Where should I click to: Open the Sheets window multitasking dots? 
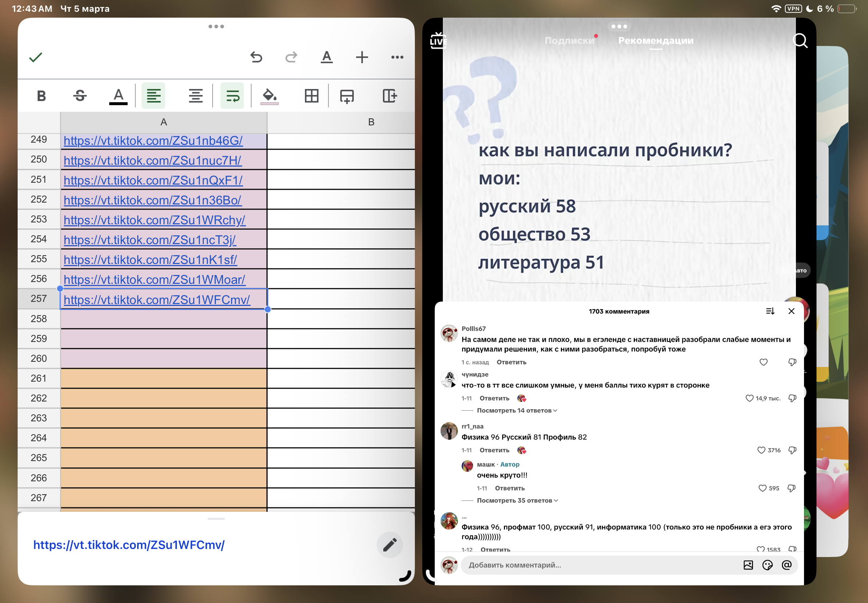coord(216,26)
